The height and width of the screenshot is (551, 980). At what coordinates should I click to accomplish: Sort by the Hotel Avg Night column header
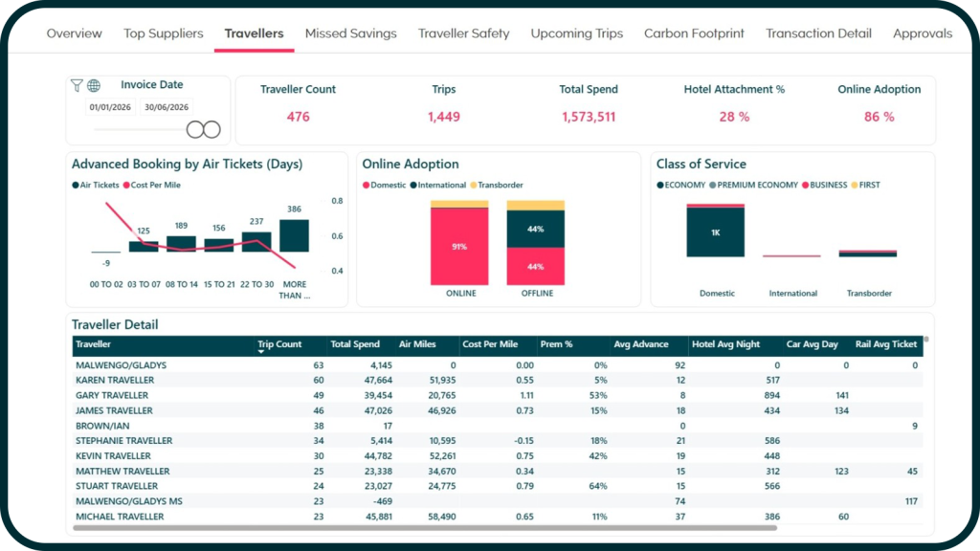tap(725, 344)
